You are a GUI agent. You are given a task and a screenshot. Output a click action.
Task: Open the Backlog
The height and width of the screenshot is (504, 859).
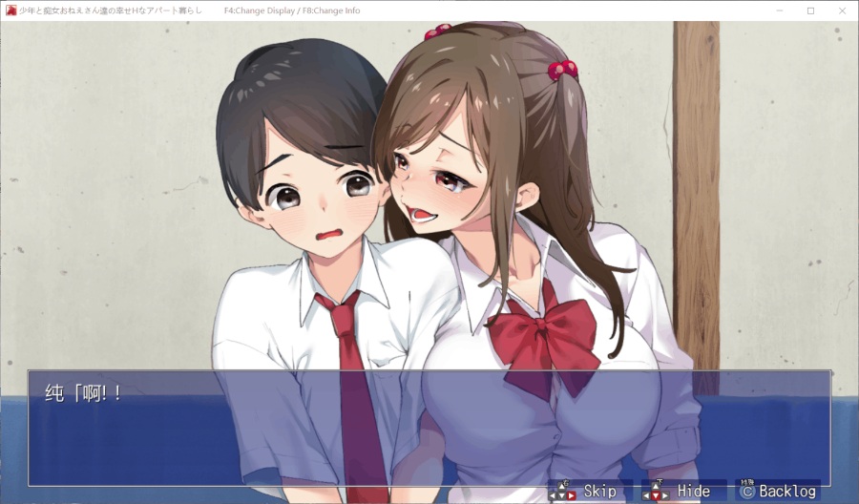pos(777,491)
